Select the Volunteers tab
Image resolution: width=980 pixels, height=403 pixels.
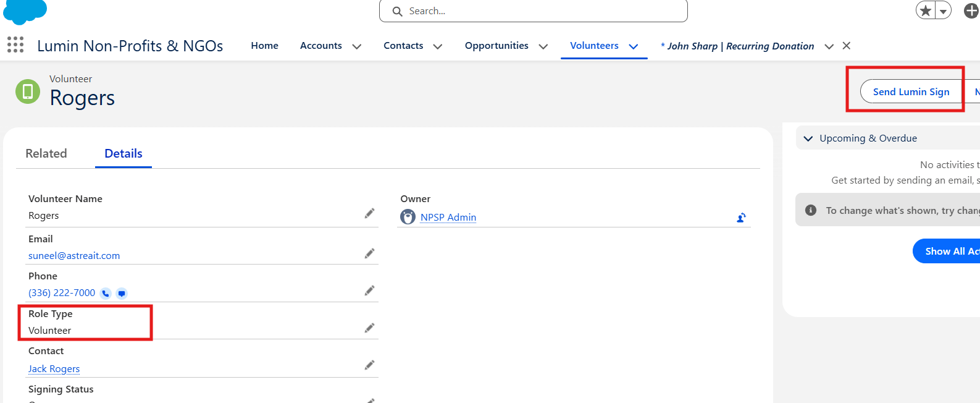click(x=594, y=46)
